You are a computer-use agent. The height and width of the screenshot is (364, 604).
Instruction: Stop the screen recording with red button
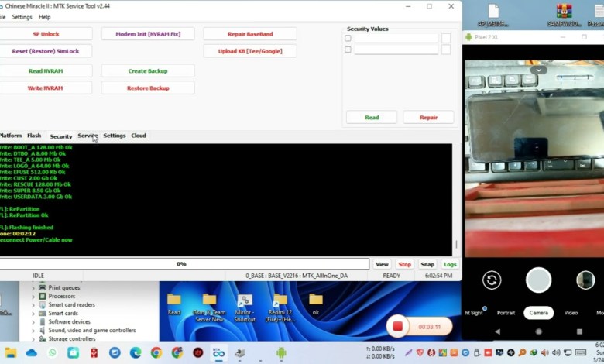[398, 326]
